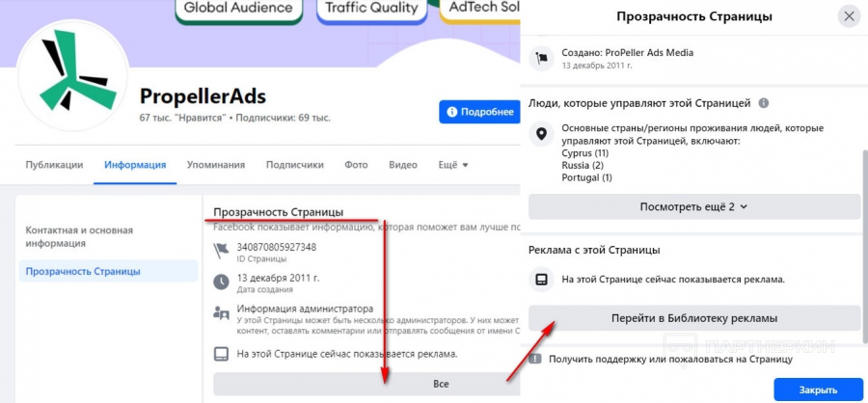Go to the Фото tab
Screen dimensions: 868x403
coord(356,165)
